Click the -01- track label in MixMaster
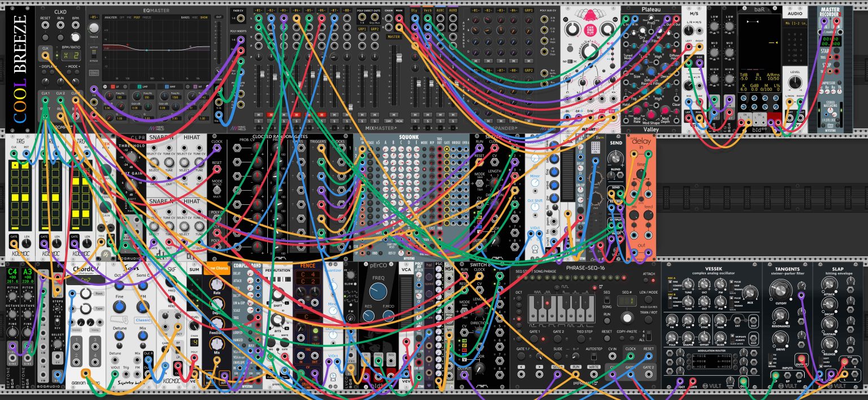This screenshot has height=400, width=868. [258, 11]
